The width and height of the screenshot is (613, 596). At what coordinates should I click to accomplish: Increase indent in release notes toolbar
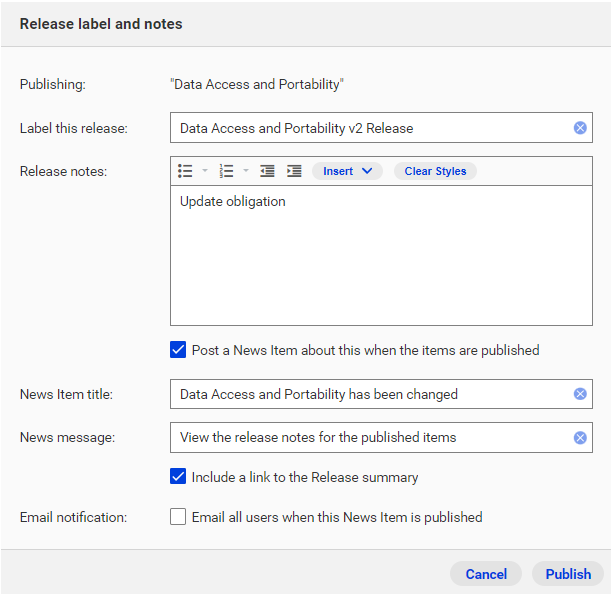pyautogui.click(x=294, y=171)
